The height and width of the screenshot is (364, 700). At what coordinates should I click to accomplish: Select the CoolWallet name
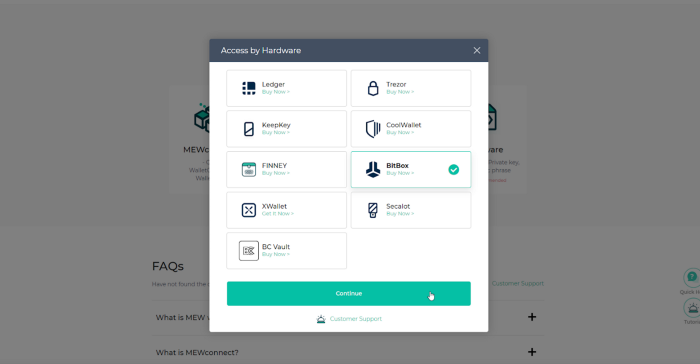(x=404, y=125)
